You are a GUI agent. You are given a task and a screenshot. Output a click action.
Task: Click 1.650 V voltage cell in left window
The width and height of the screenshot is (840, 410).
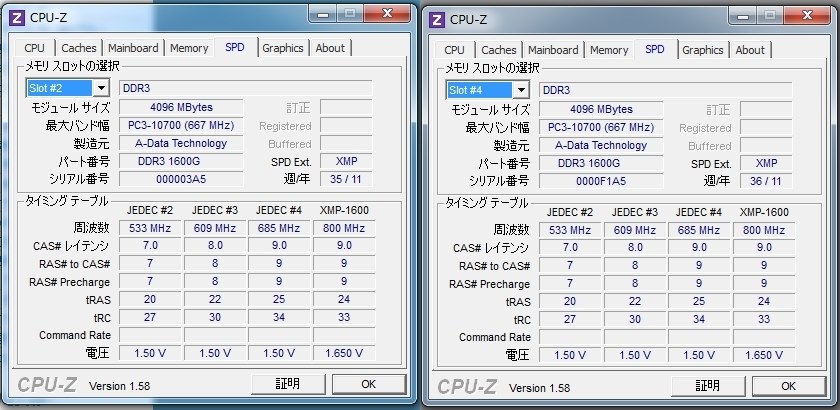pyautogui.click(x=344, y=353)
